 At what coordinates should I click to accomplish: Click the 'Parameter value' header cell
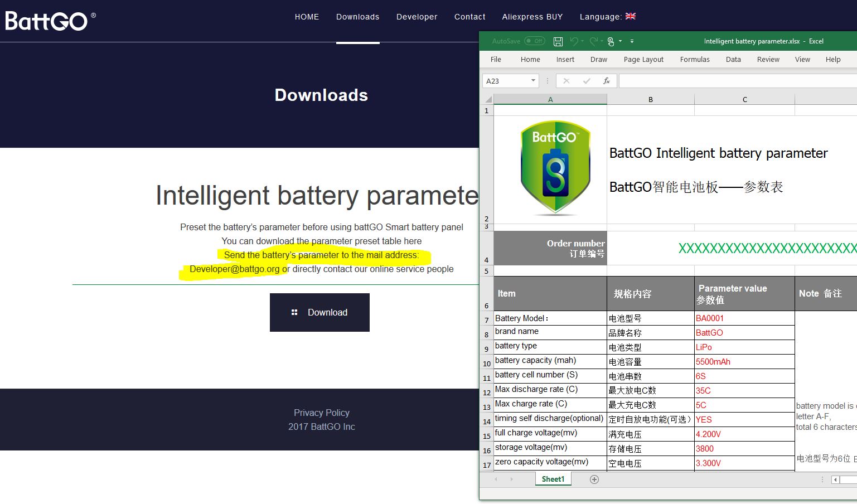744,294
